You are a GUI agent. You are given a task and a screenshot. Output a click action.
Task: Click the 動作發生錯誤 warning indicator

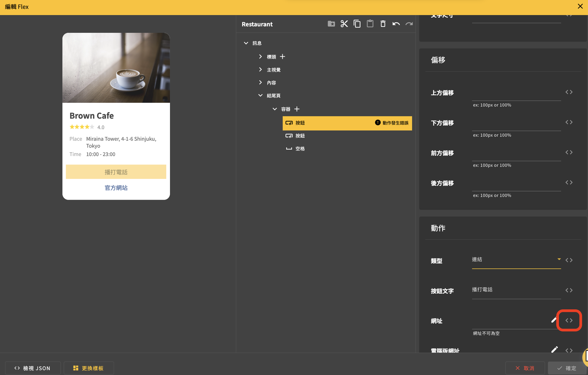click(x=392, y=123)
